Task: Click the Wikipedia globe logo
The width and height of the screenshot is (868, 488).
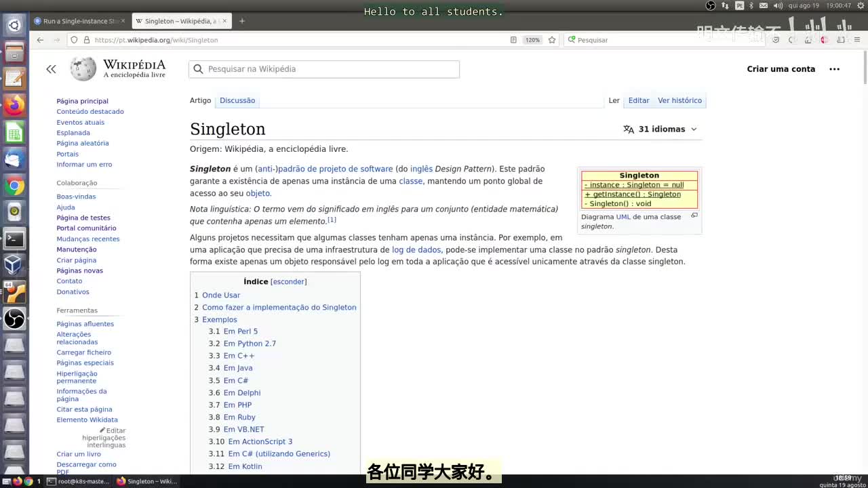Action: tap(83, 68)
